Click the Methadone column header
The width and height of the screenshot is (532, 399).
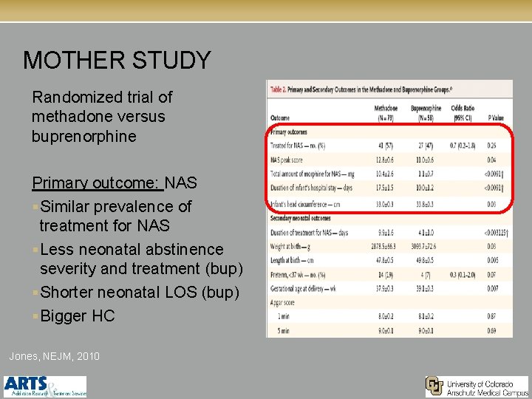pyautogui.click(x=386, y=113)
